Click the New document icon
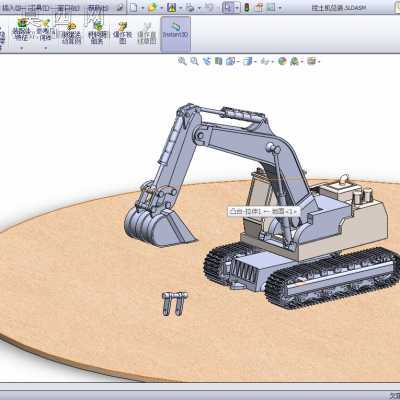Image resolution: width=400 pixels, height=400 pixels. (134, 7)
